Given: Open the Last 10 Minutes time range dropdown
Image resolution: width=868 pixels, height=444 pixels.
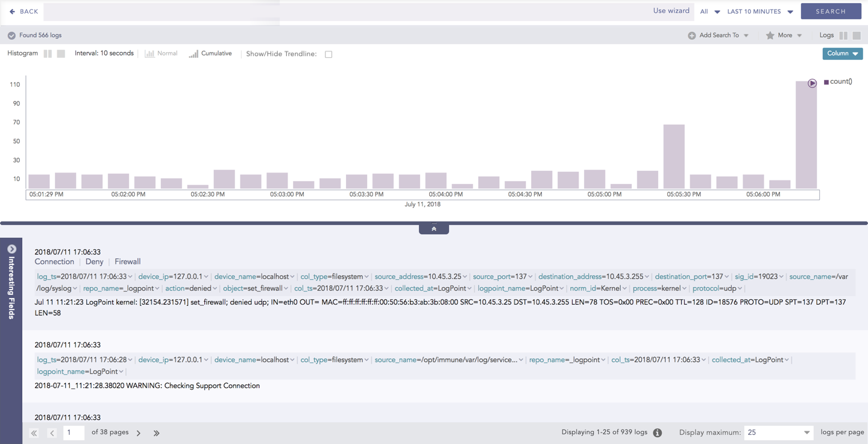Looking at the screenshot, I should click(x=759, y=11).
